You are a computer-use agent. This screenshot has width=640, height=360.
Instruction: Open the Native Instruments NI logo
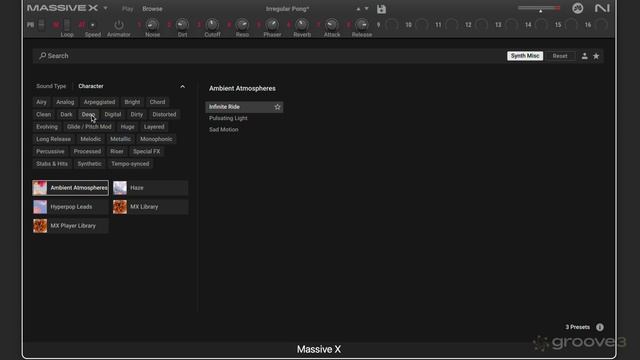(x=602, y=8)
